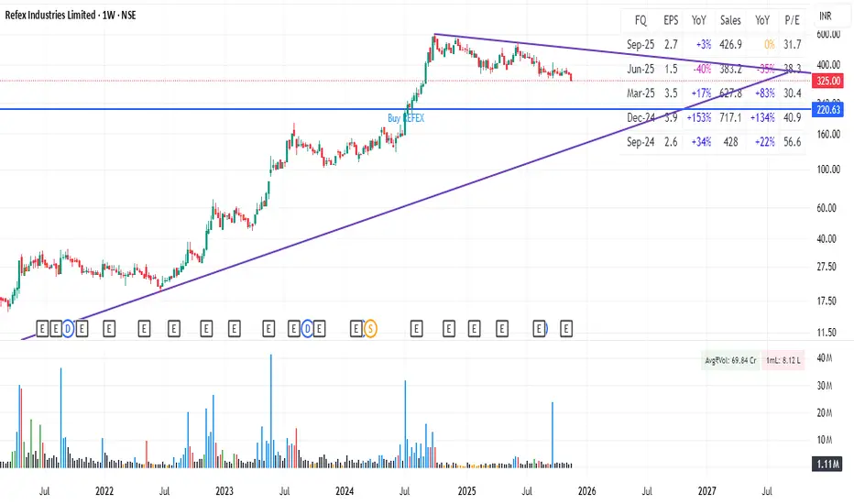
Task: Click the 1mL: 8.12 L indicator label
Action: (x=783, y=361)
